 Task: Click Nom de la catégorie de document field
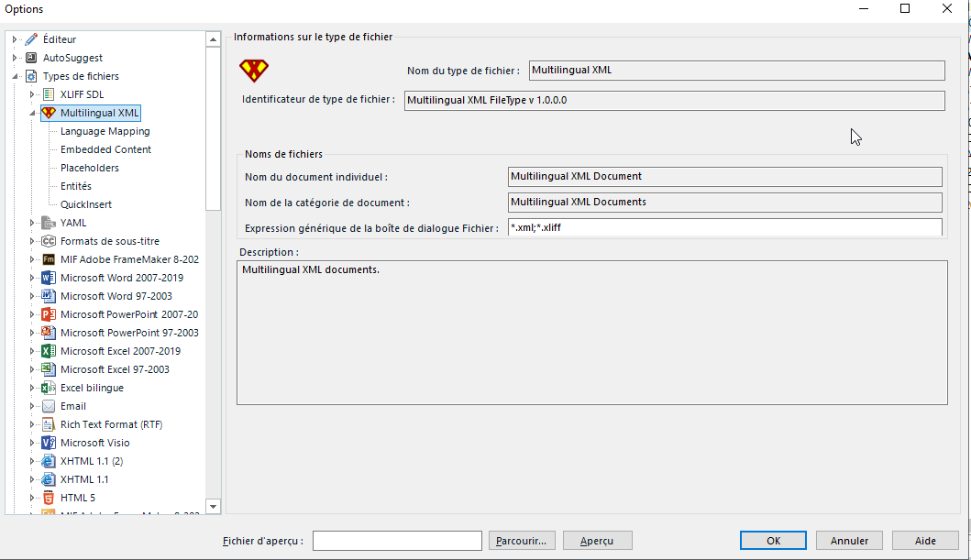pyautogui.click(x=725, y=203)
